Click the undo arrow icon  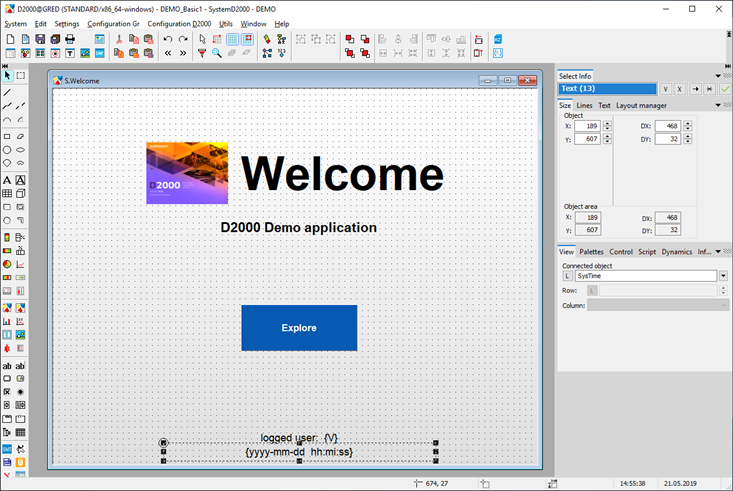click(x=168, y=39)
